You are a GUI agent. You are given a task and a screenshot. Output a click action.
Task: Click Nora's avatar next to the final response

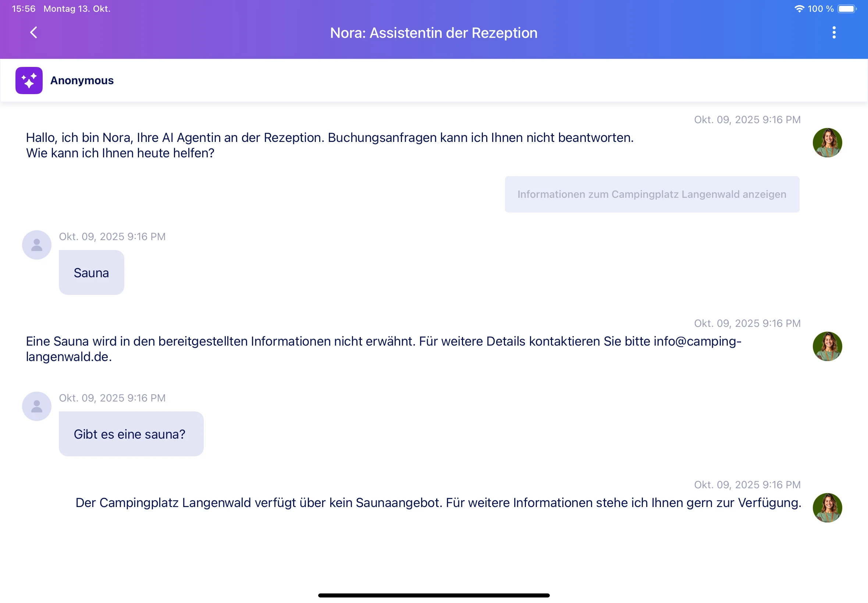coord(827,508)
